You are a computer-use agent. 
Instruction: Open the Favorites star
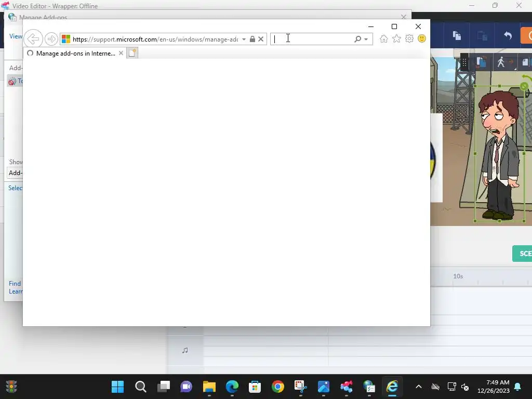[x=396, y=38]
